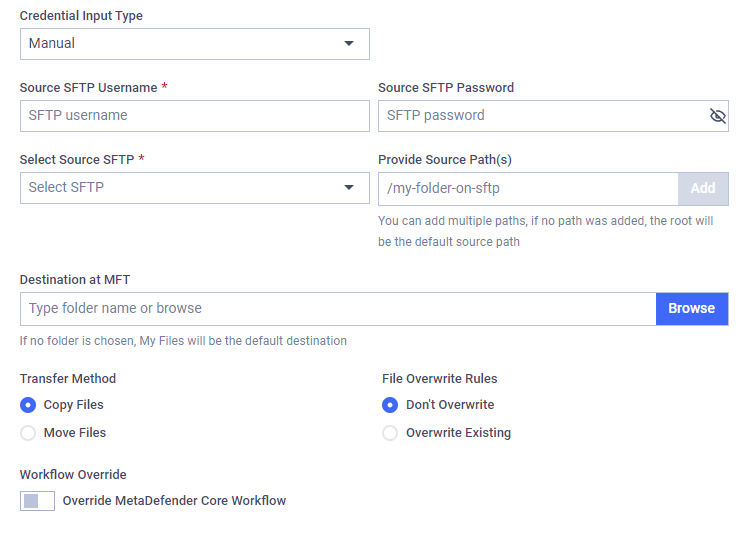Click the Provide Source Path(s) label

(445, 160)
